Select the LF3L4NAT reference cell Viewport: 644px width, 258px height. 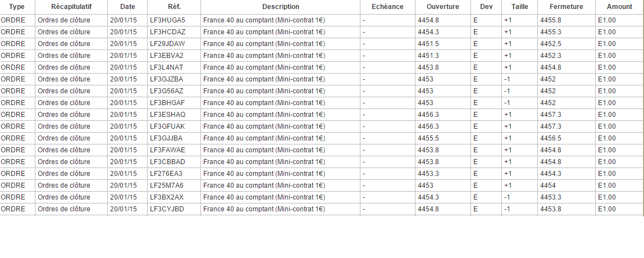pyautogui.click(x=167, y=67)
